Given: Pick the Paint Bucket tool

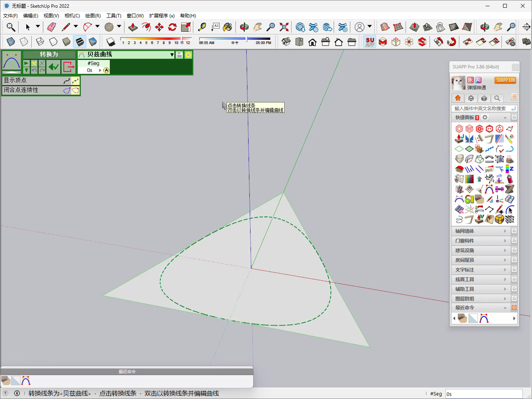Looking at the screenshot, I should (x=228, y=27).
